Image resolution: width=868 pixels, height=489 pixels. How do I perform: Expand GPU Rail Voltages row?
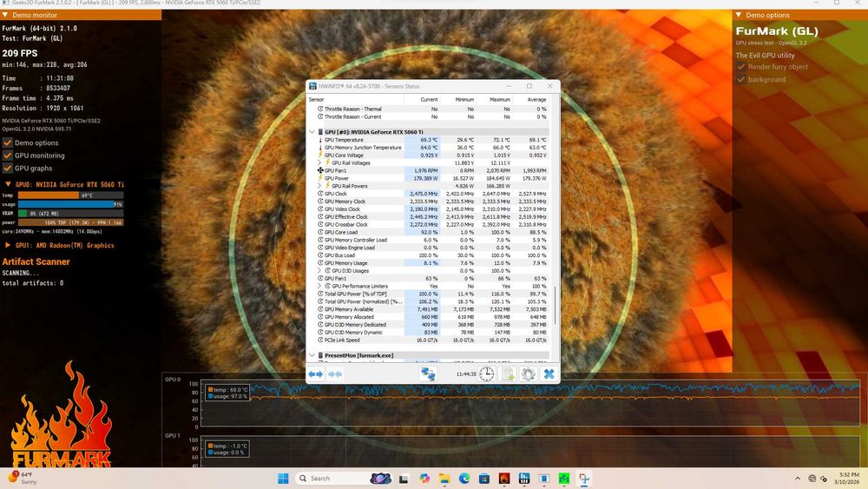[319, 162]
